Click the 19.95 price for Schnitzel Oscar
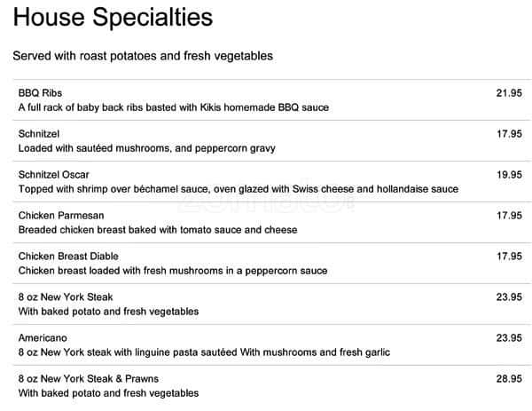 pos(508,175)
